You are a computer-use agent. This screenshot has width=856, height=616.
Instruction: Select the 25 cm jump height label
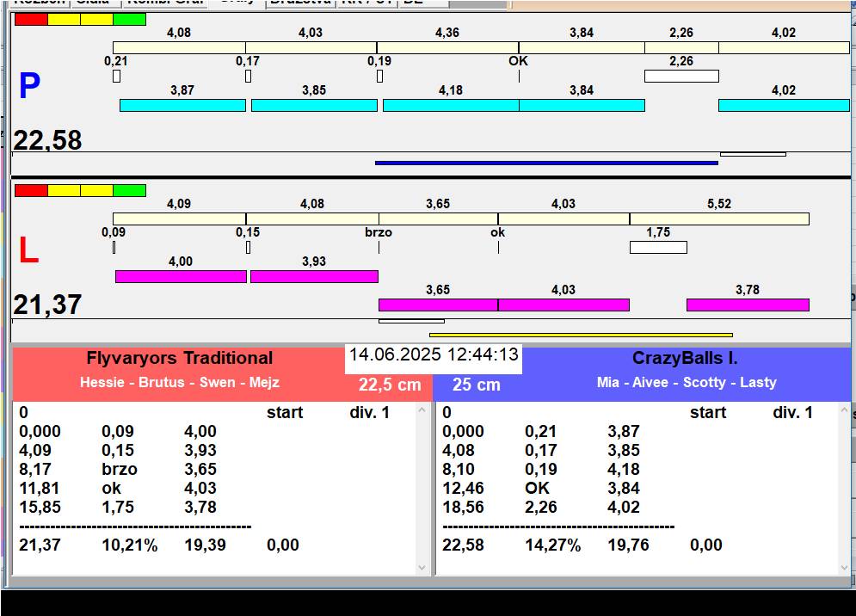point(477,385)
